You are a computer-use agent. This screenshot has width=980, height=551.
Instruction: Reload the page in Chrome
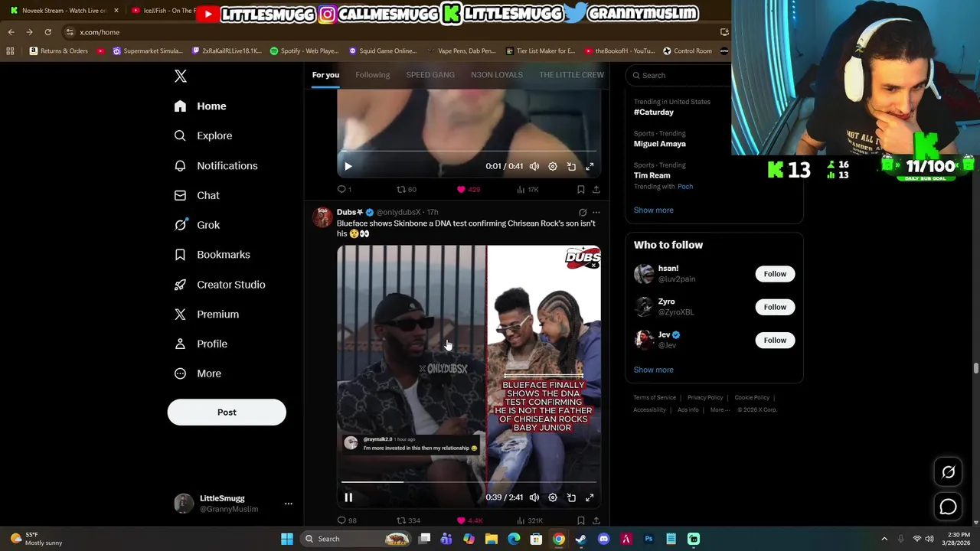point(47,32)
